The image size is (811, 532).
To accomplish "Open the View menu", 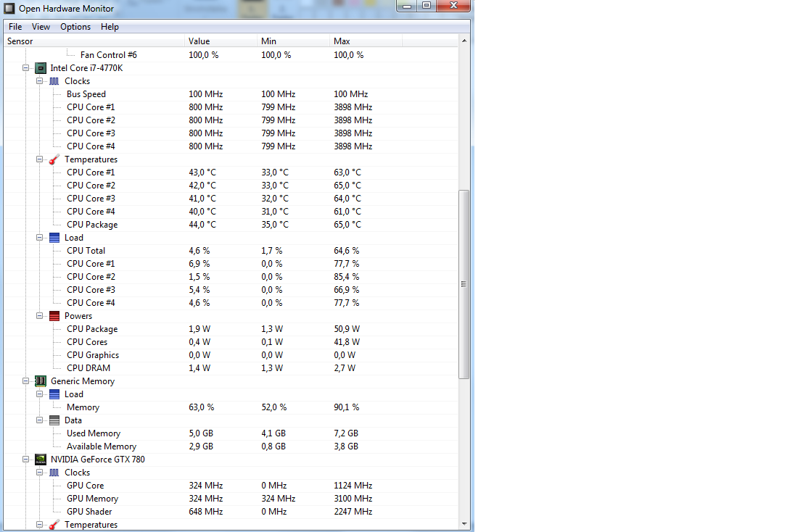I will click(x=41, y=27).
